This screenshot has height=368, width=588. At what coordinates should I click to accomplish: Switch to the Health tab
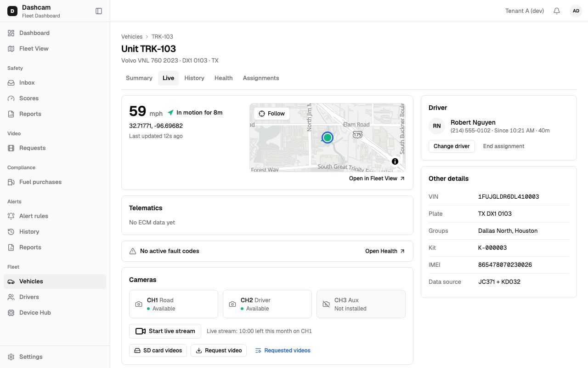[x=224, y=78]
